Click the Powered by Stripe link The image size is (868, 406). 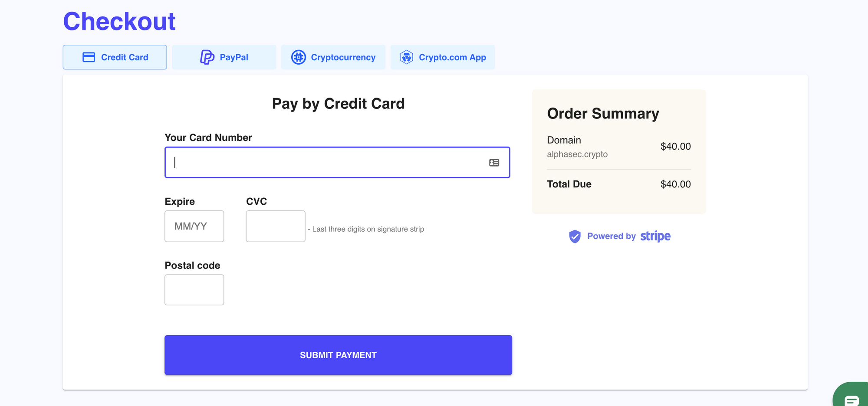[x=619, y=236]
